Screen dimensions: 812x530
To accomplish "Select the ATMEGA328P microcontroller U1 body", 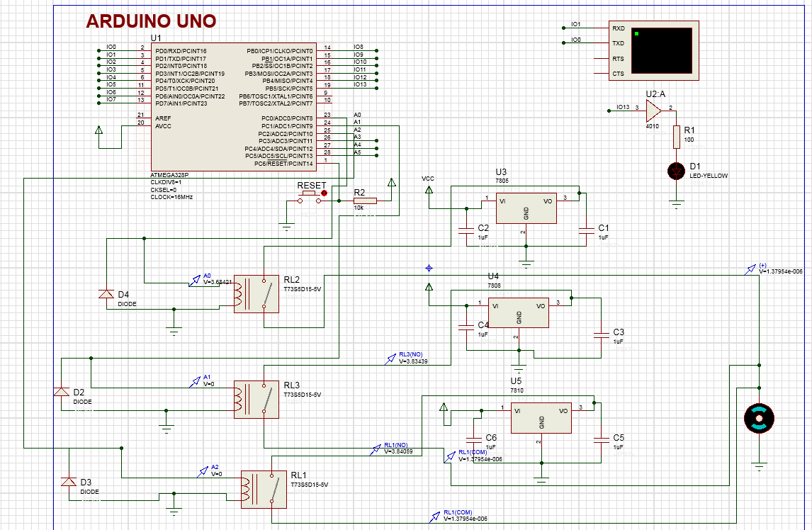I will 233,107.
